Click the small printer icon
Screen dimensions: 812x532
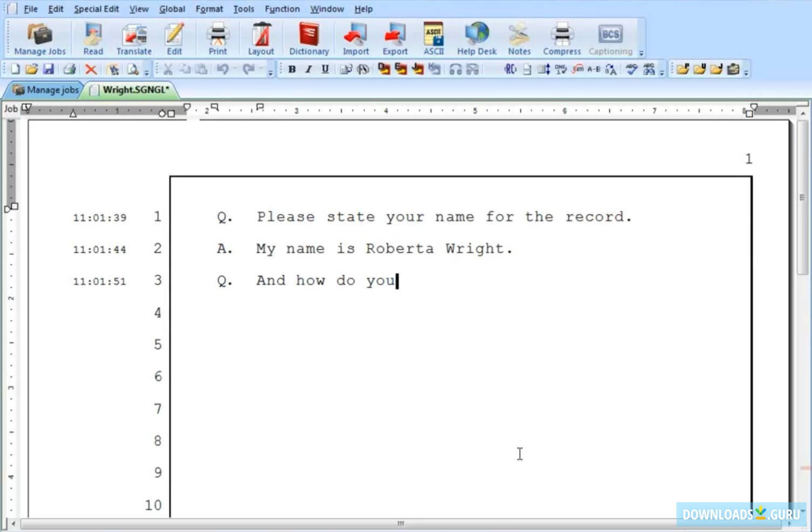pos(69,69)
